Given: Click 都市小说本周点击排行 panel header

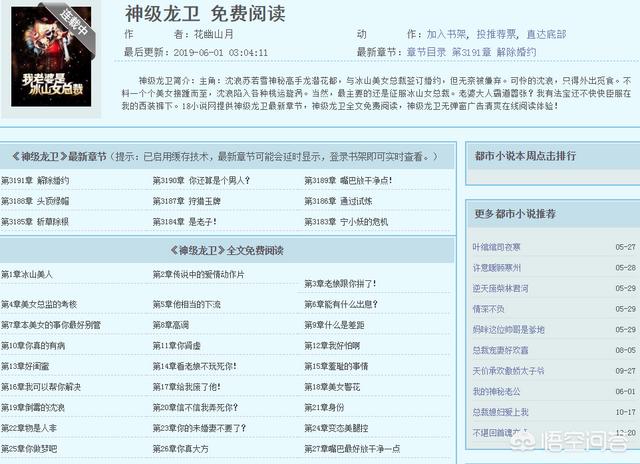Looking at the screenshot, I should [525, 156].
